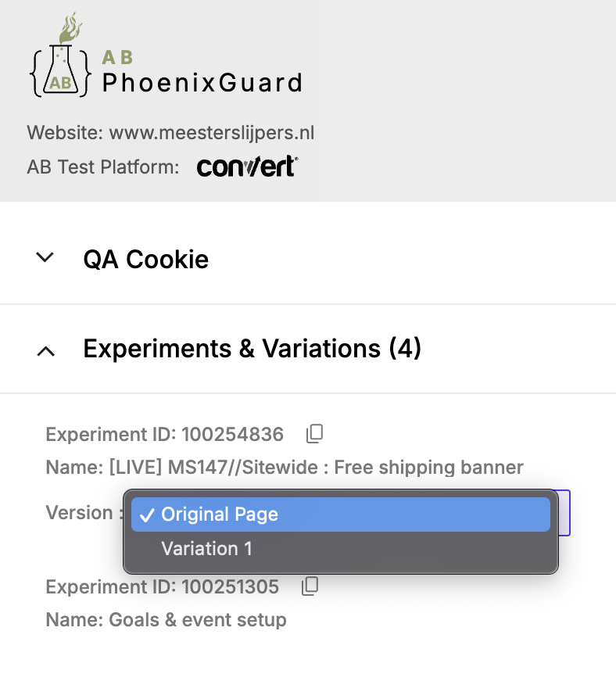Toggle the Original Page selection checkmark
Viewport: 616px width, 674px height.
pyautogui.click(x=146, y=514)
